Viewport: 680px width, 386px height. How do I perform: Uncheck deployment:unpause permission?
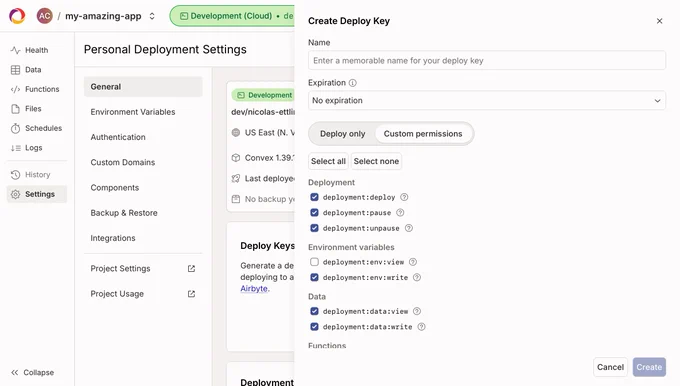pos(314,228)
